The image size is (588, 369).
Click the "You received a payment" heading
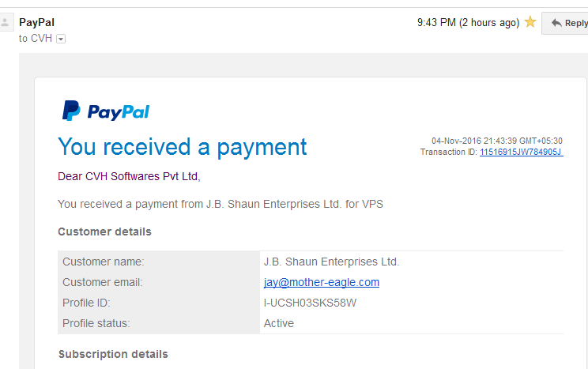point(183,147)
